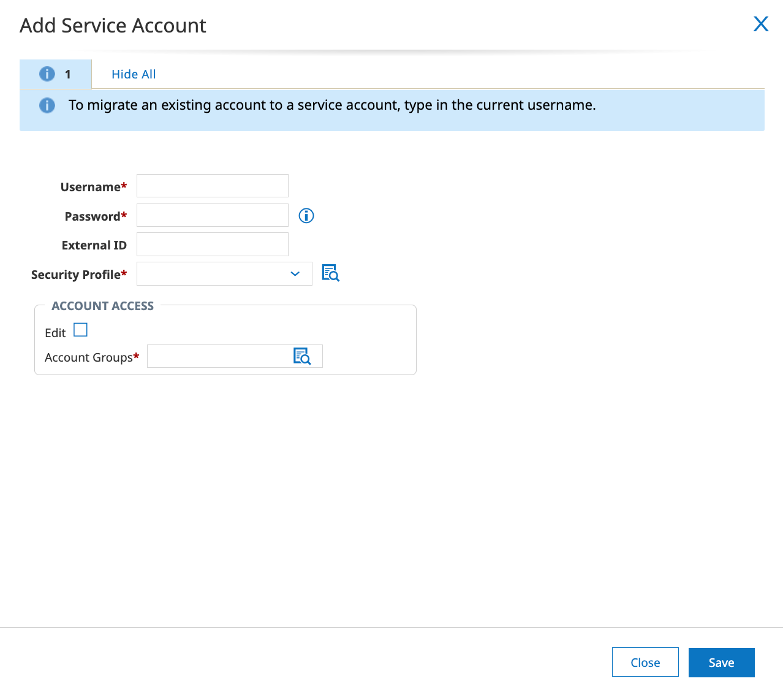Viewport: 783px width, 700px height.
Task: Focus the Password input field
Action: tap(213, 215)
